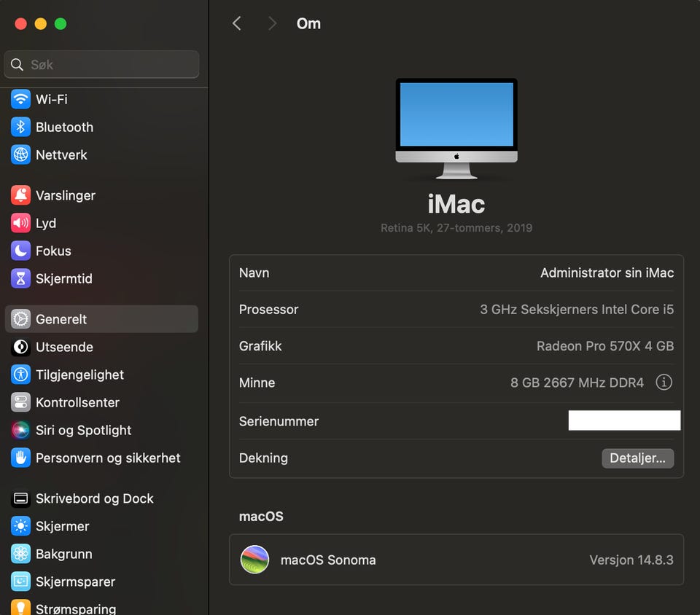
Task: Click the Prosessor row label
Action: point(268,310)
